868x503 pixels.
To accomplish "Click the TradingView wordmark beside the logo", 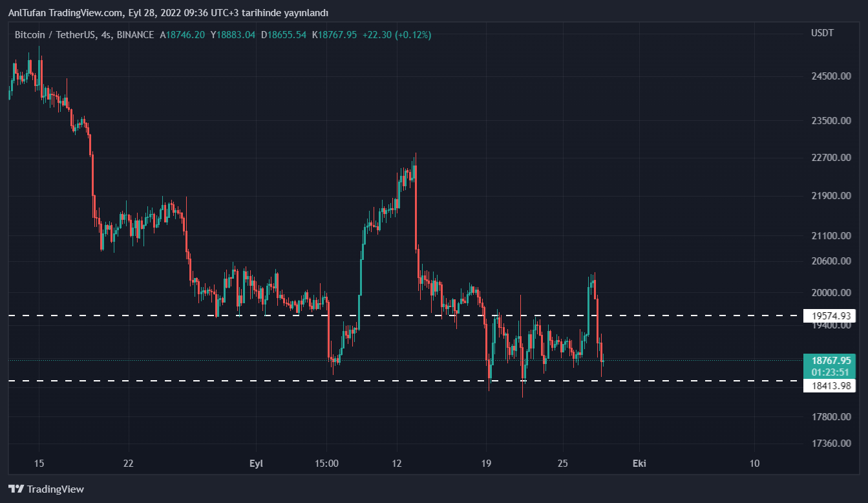I will tap(56, 489).
